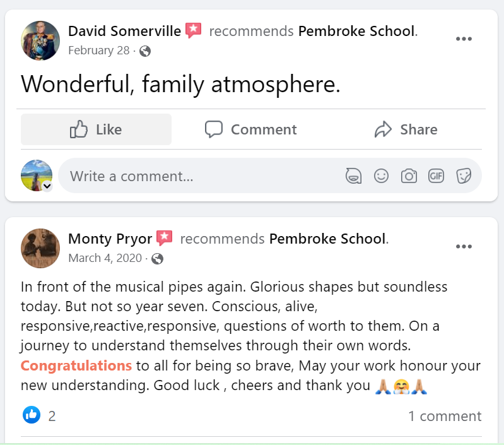Screen dimensions: 504x445
Task: Click the Write a comment field
Action: pyautogui.click(x=202, y=176)
